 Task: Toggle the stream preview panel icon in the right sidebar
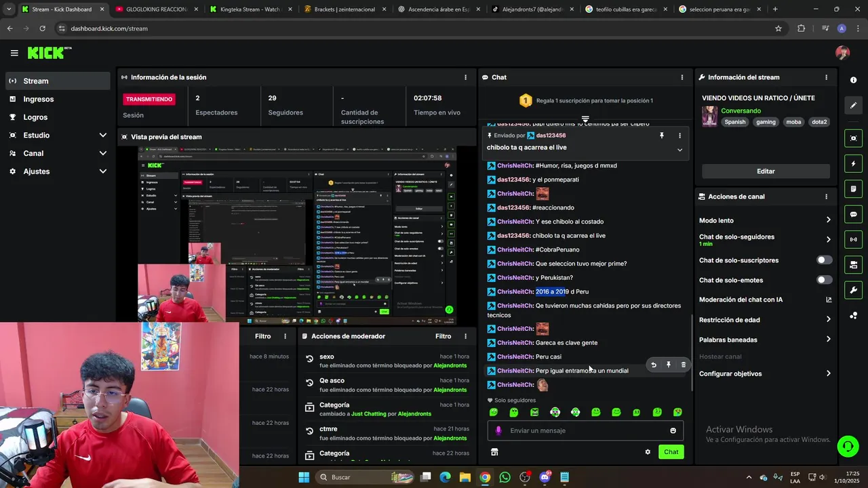click(x=853, y=138)
